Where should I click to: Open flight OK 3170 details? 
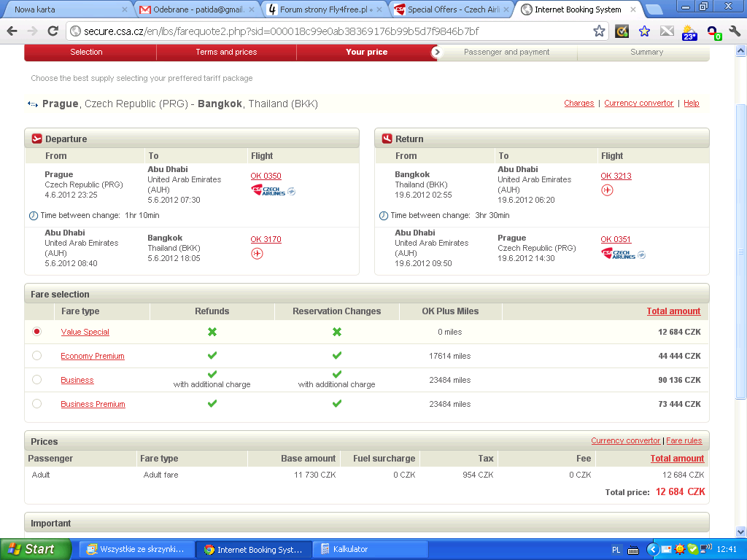click(266, 239)
